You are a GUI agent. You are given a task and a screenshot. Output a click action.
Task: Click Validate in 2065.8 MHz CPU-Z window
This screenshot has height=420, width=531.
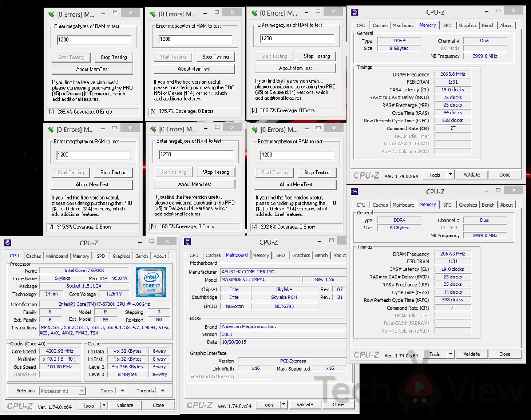pyautogui.click(x=472, y=175)
